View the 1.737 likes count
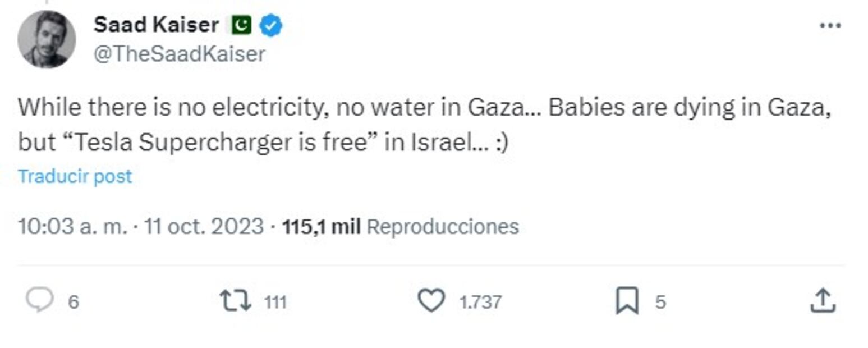868x348 pixels. click(481, 301)
